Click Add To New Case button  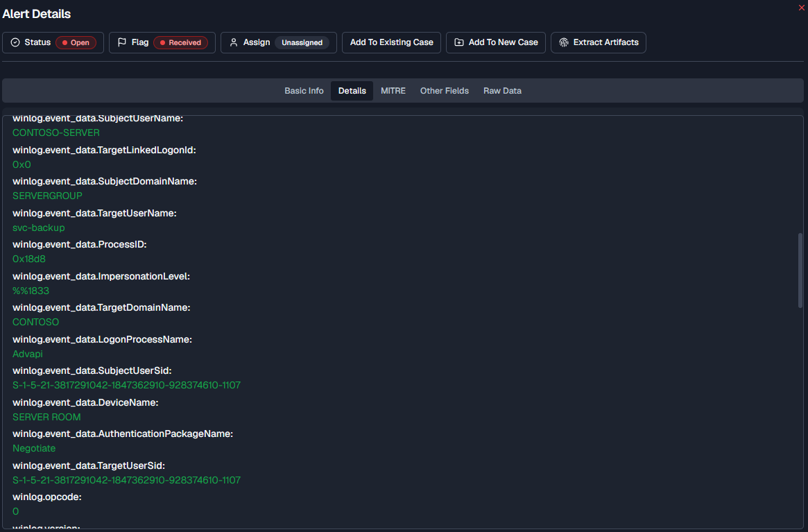point(496,42)
